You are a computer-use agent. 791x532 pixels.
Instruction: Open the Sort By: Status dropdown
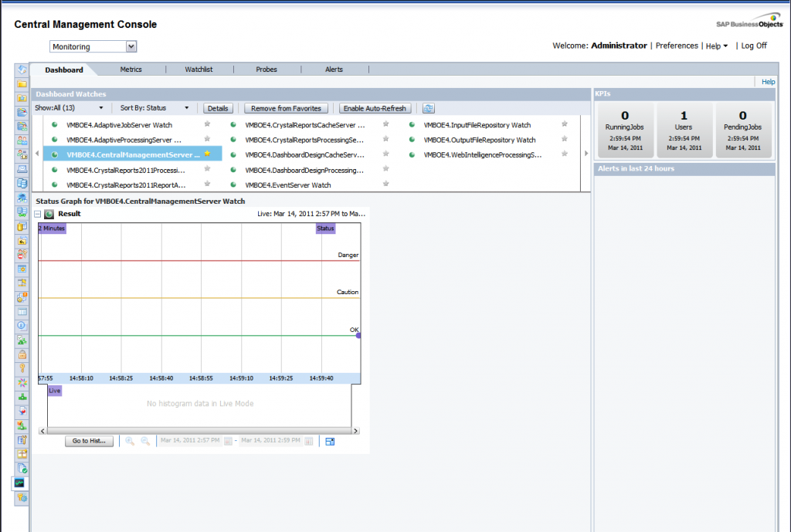(154, 108)
